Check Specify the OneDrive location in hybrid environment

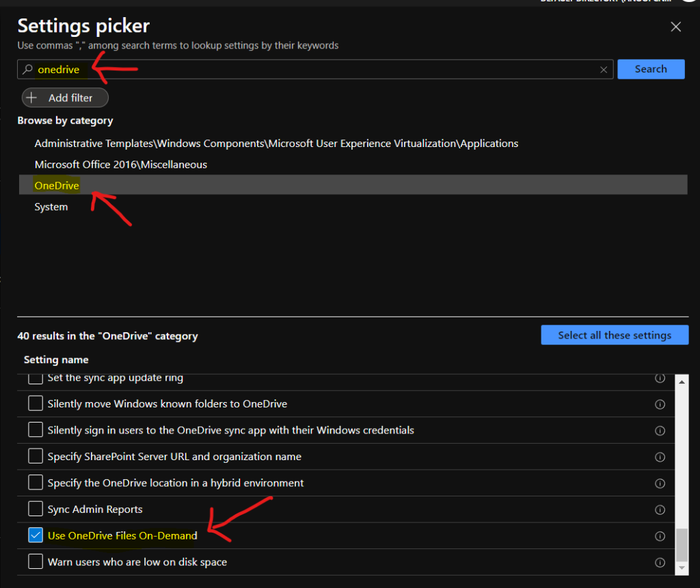pyautogui.click(x=36, y=482)
